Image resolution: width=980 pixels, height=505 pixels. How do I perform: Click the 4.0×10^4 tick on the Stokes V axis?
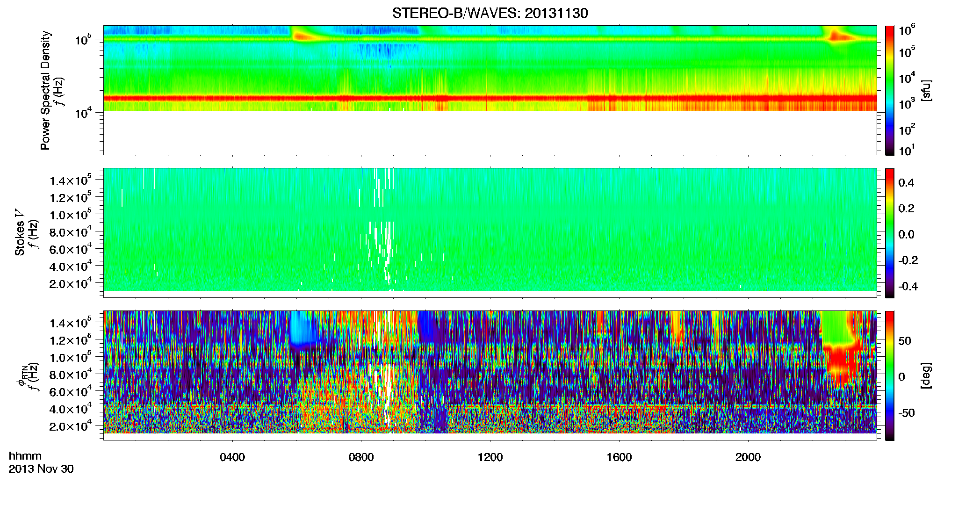click(x=71, y=267)
